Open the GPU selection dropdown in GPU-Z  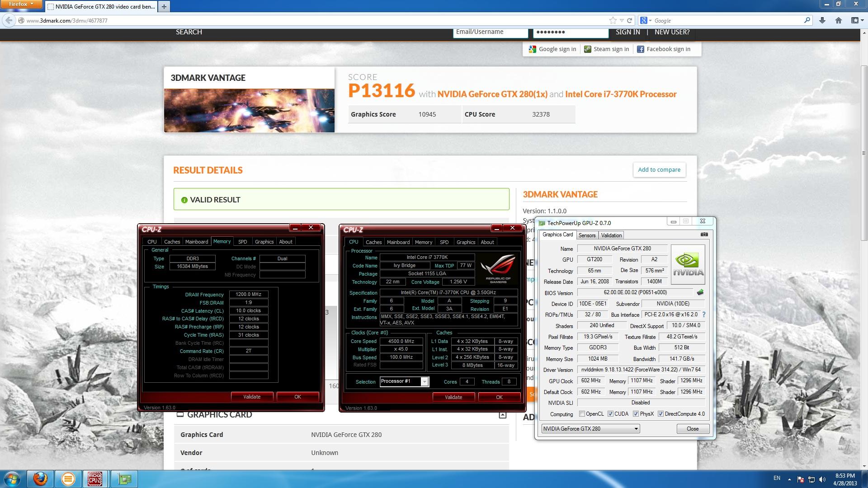point(590,429)
